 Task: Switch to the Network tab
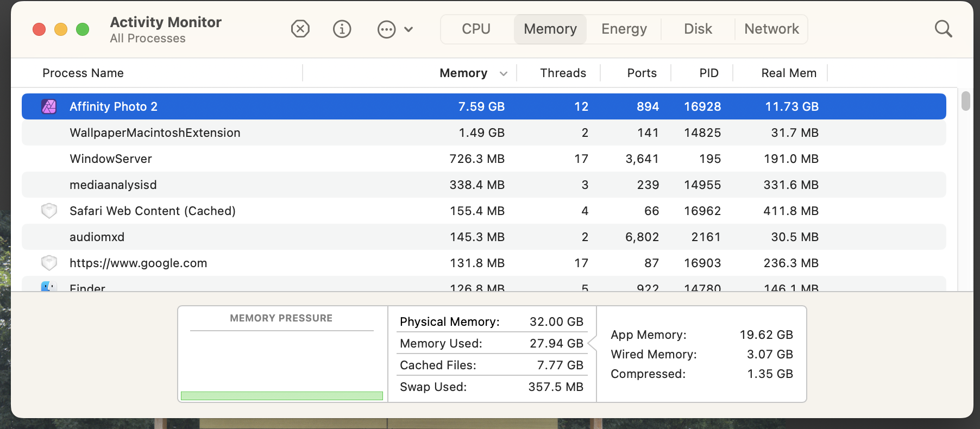click(771, 29)
